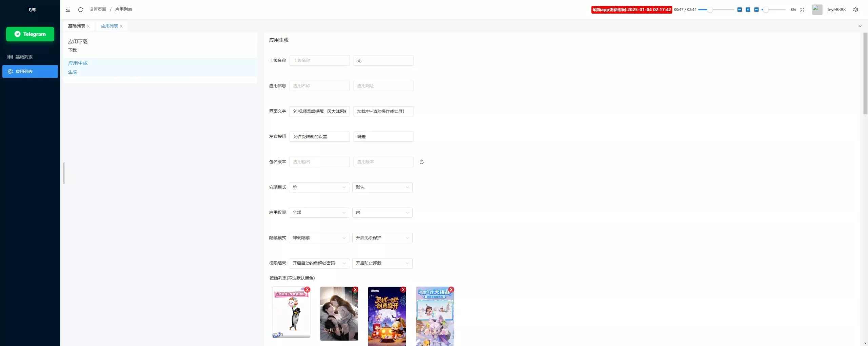Focus the 应用名称 input field
868x346 pixels.
click(319, 86)
